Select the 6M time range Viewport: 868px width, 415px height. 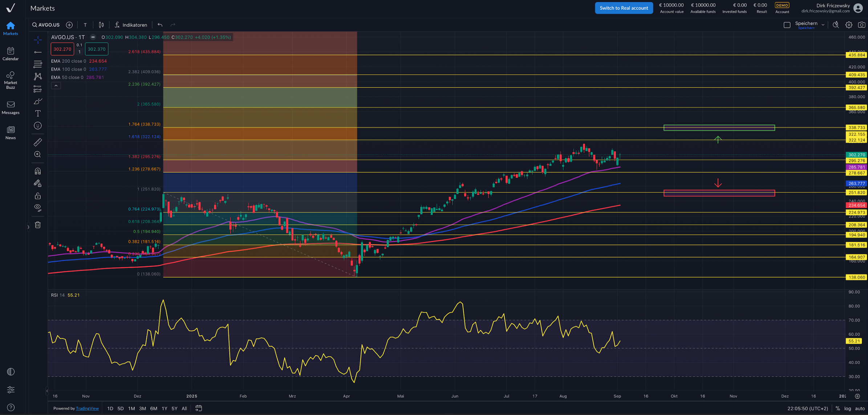coord(154,408)
